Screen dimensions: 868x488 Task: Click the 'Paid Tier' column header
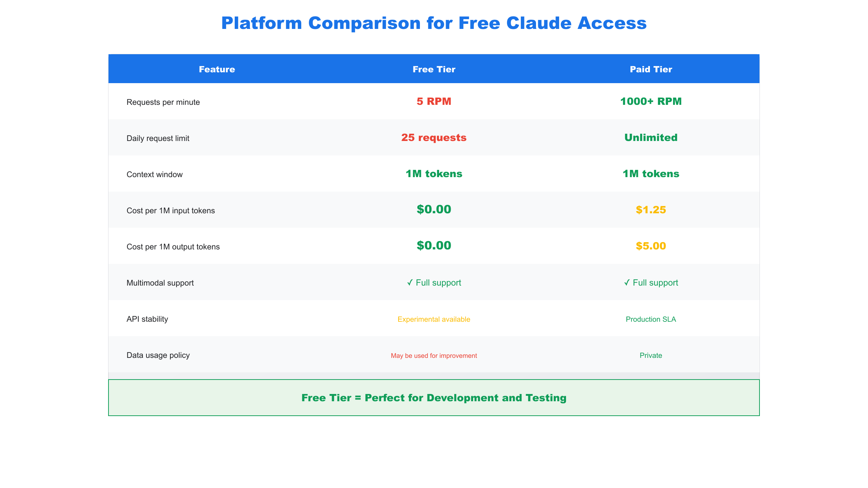[651, 69]
